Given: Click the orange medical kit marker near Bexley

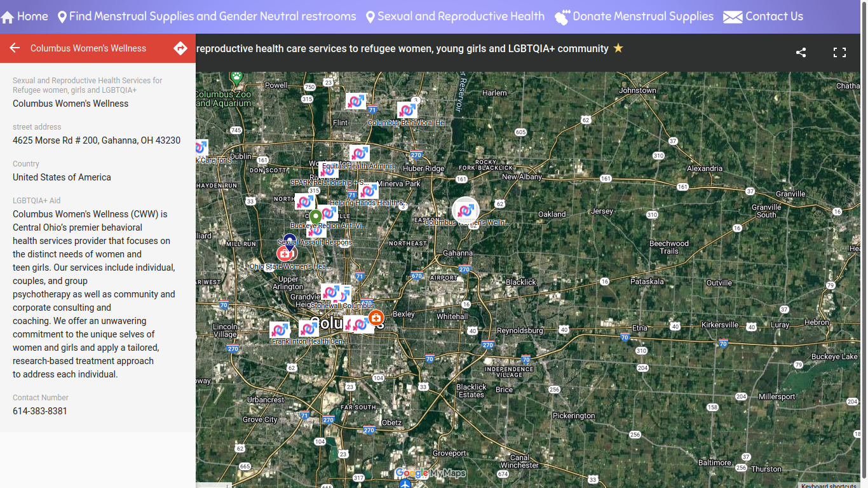Looking at the screenshot, I should (x=376, y=317).
